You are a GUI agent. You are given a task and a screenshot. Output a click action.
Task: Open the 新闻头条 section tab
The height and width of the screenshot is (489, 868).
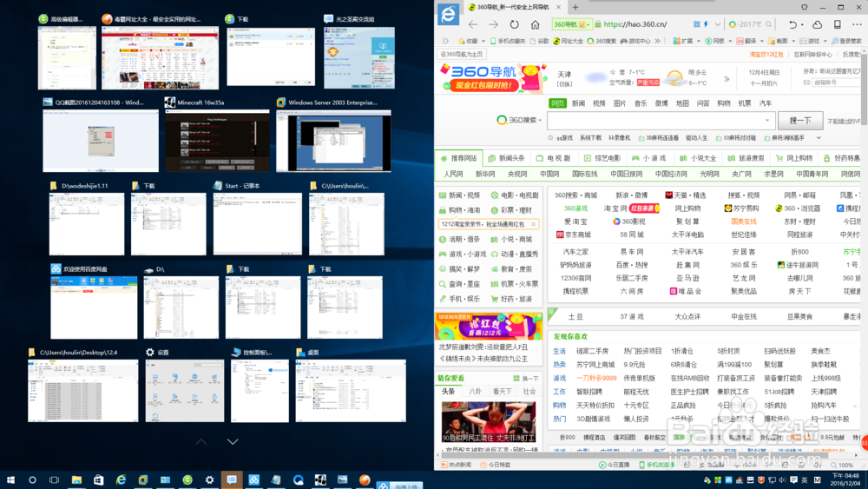[507, 158]
